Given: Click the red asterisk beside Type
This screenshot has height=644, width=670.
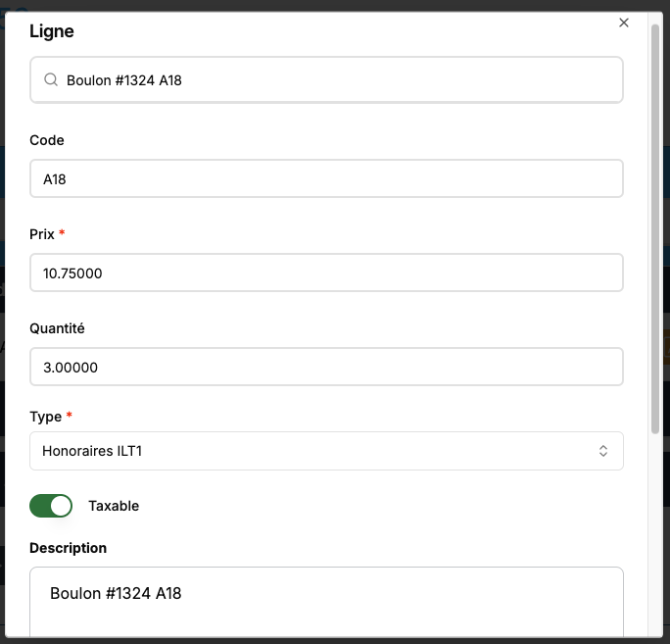Looking at the screenshot, I should pos(70,416).
